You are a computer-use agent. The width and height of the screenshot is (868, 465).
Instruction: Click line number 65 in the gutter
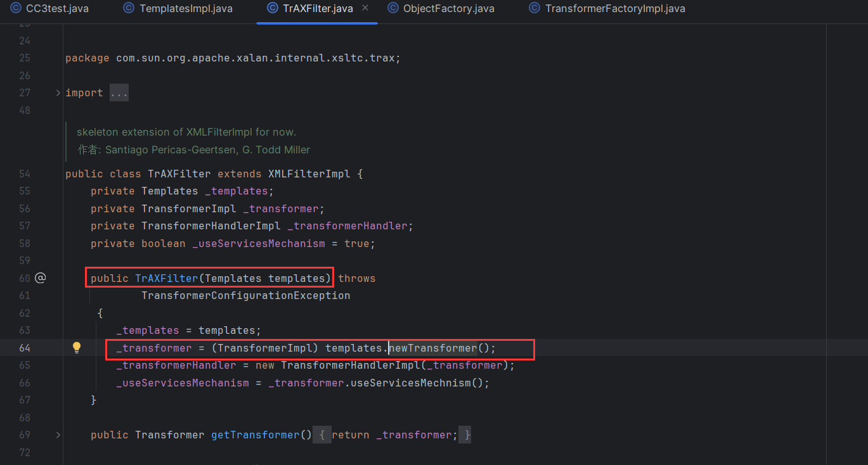pos(25,366)
